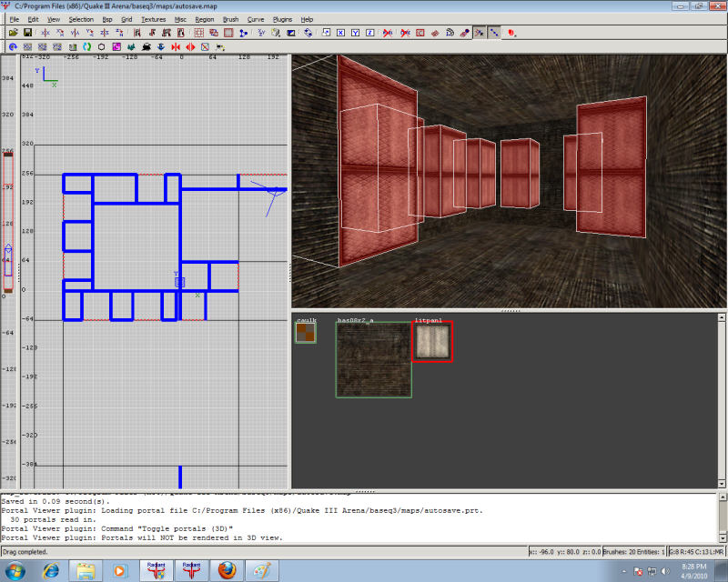Open the Region menu

tap(204, 19)
